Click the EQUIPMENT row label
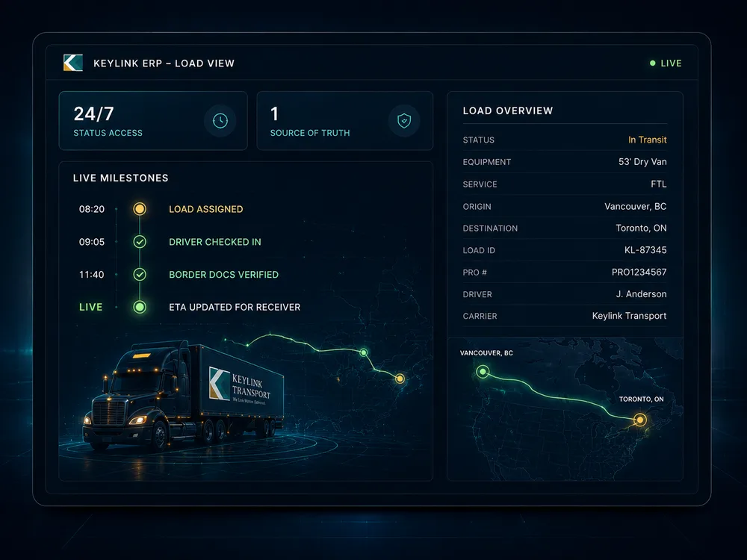The width and height of the screenshot is (747, 560). [487, 162]
